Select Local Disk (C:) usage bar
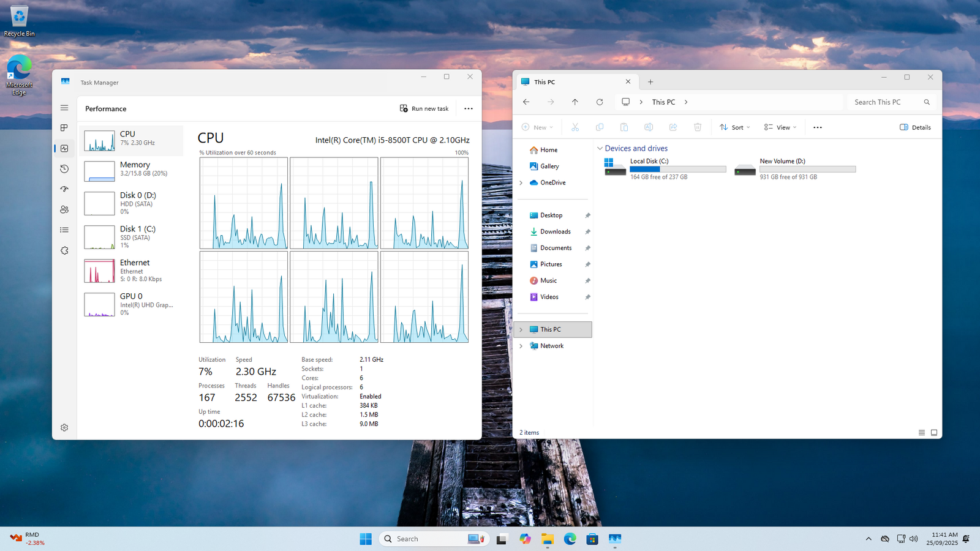This screenshot has height=551, width=980. [x=677, y=170]
